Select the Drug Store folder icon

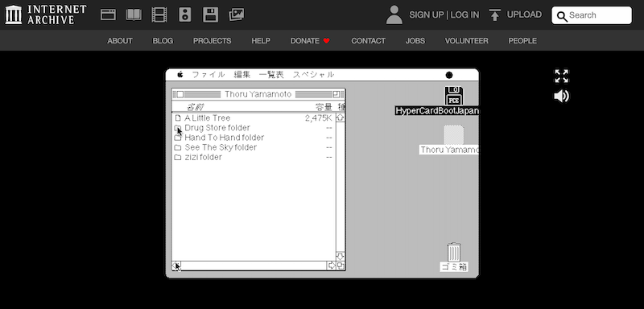(x=178, y=128)
